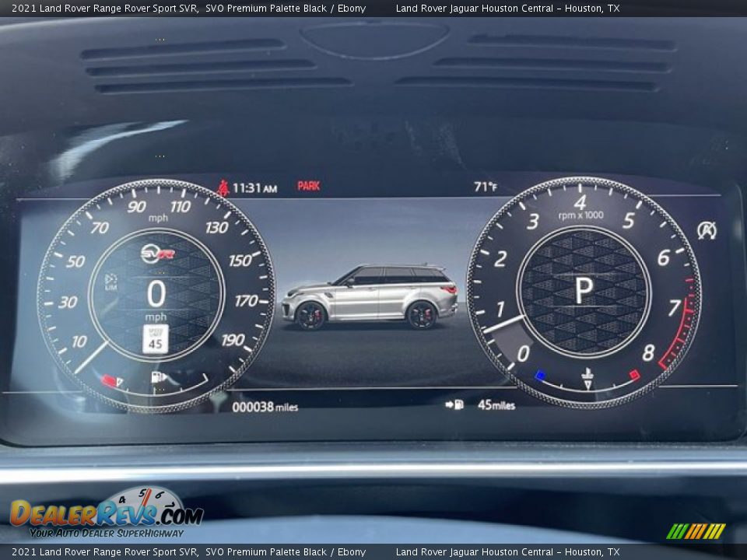Tap the 11:31 AM clock
Image resolution: width=747 pixels, height=560 pixels.
tap(254, 188)
